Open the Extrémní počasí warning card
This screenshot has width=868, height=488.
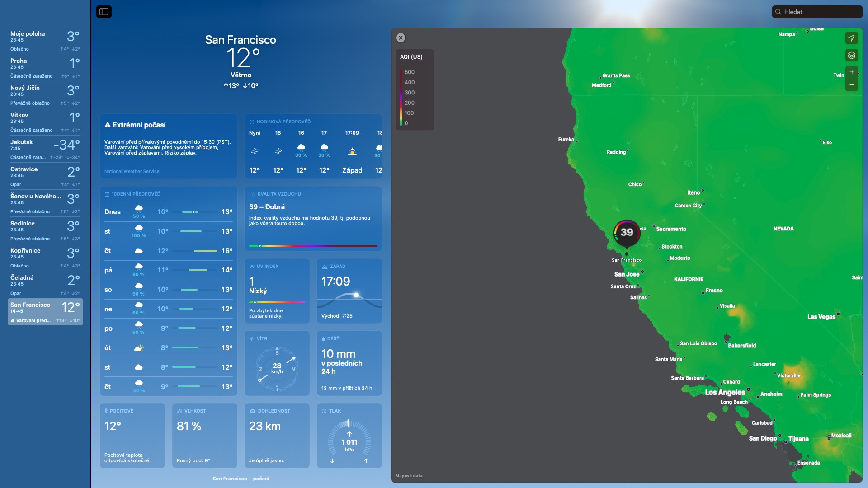tap(168, 145)
